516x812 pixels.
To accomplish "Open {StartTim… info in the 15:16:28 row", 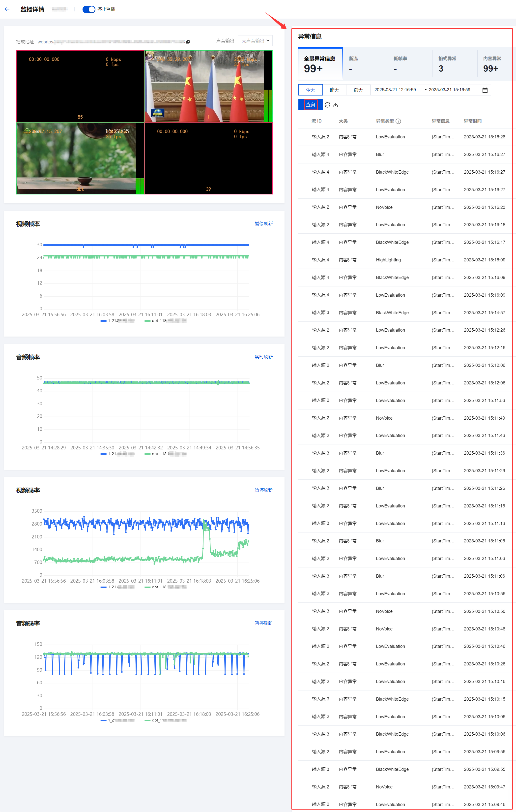I will [x=443, y=137].
